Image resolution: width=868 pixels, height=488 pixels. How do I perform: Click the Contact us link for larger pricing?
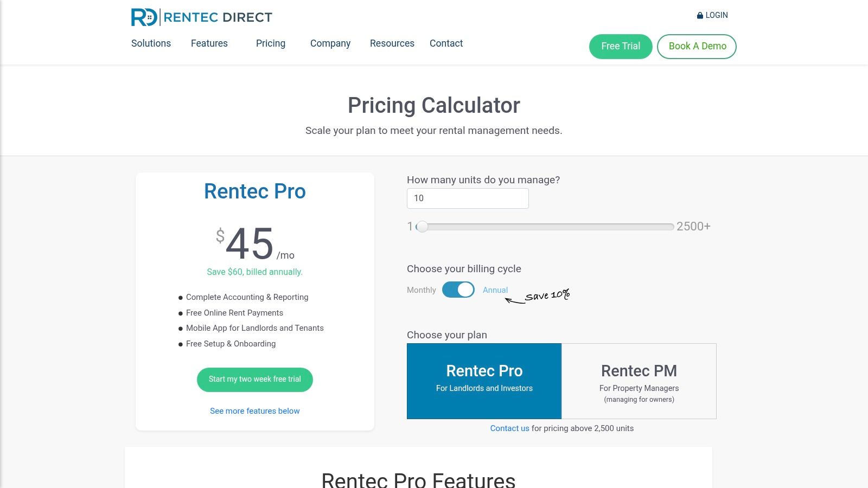[x=509, y=428]
